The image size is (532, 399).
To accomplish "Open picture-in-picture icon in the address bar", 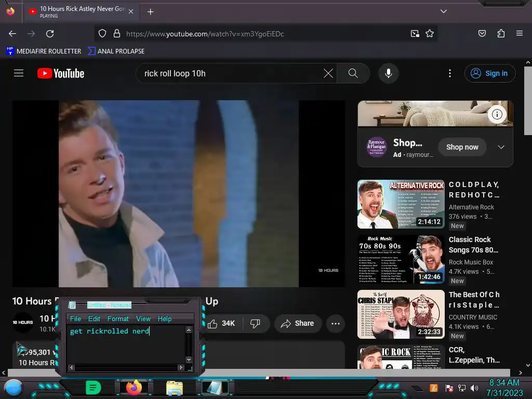I will point(415,34).
